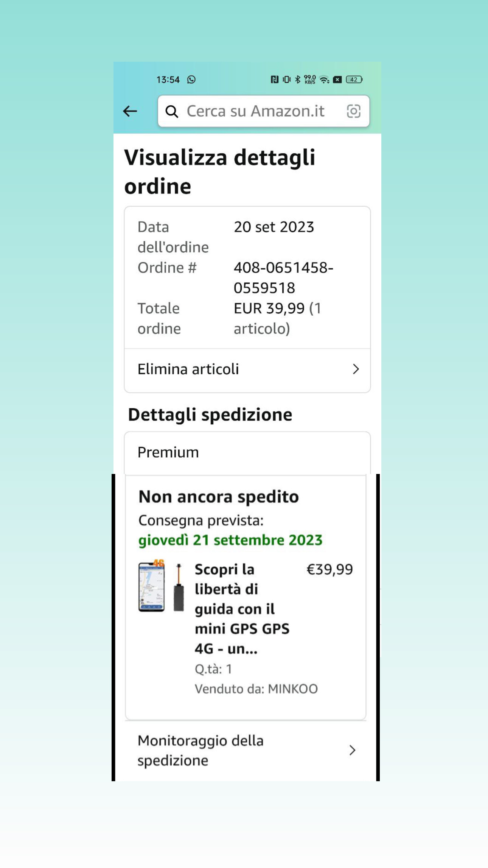
Task: Click the search magnifier icon
Action: 172,111
